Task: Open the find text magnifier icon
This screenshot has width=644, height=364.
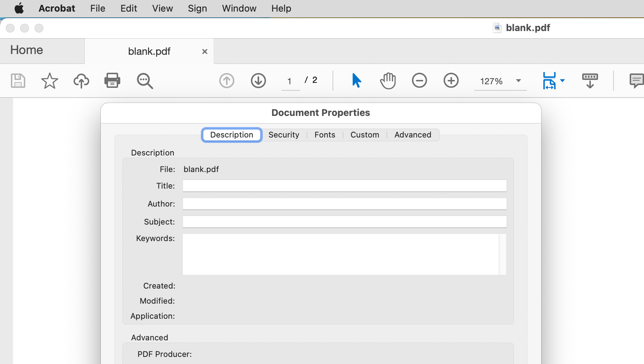Action: tap(145, 81)
